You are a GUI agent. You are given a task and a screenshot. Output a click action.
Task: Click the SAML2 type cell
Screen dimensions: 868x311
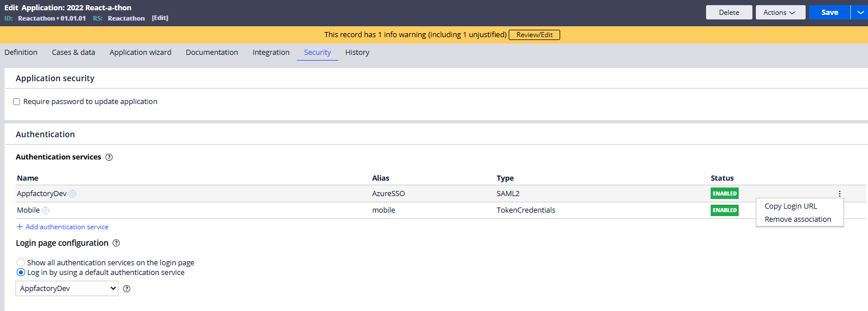point(508,194)
